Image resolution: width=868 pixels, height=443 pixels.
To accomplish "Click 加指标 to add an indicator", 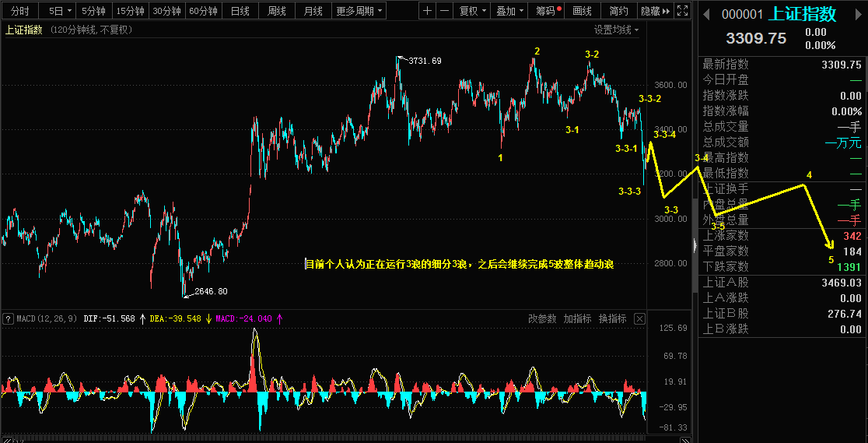I will [x=577, y=318].
